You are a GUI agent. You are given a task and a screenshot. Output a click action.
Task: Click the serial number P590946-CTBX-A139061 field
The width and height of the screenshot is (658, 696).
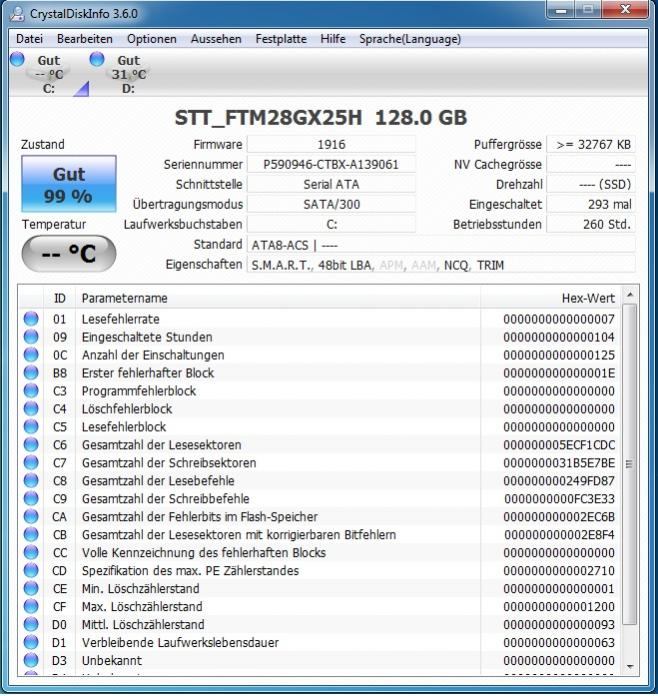coord(331,165)
